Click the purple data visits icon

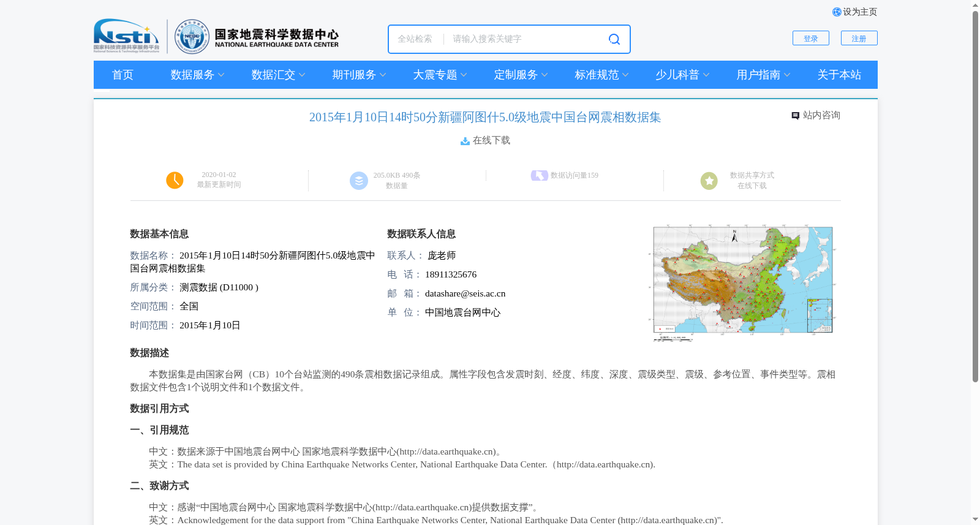pyautogui.click(x=539, y=175)
